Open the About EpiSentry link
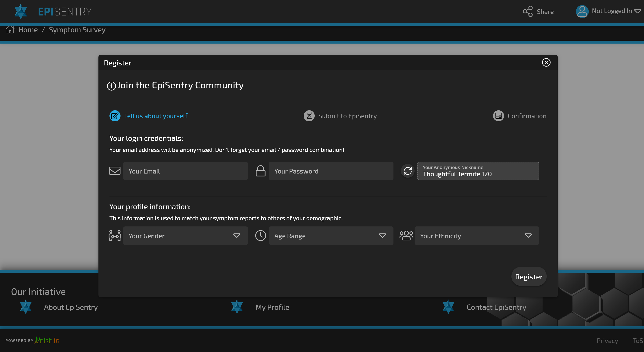Viewport: 644px width, 352px height. pos(71,307)
